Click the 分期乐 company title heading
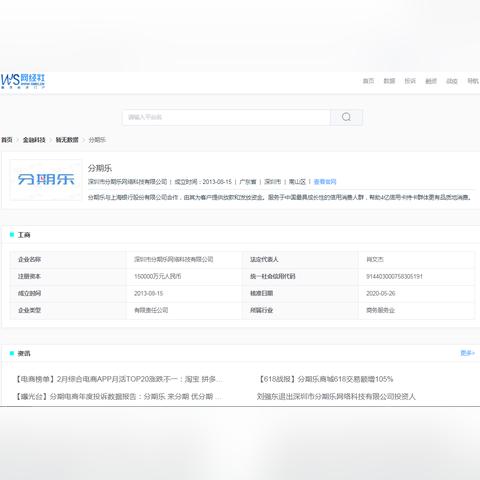Screen dimensions: 480x480 [x=100, y=168]
